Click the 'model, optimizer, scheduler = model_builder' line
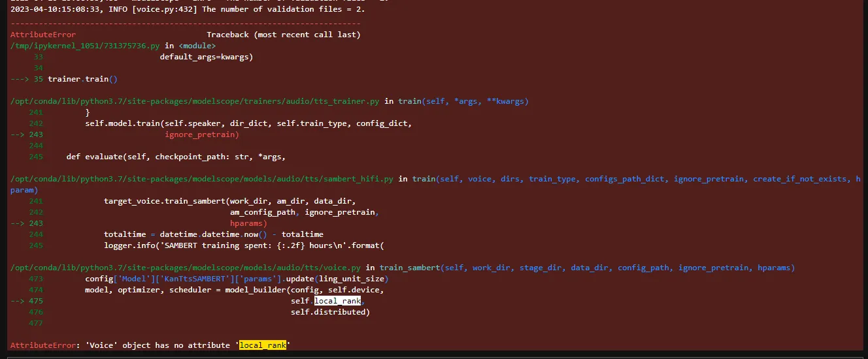This screenshot has width=868, height=359. click(234, 290)
